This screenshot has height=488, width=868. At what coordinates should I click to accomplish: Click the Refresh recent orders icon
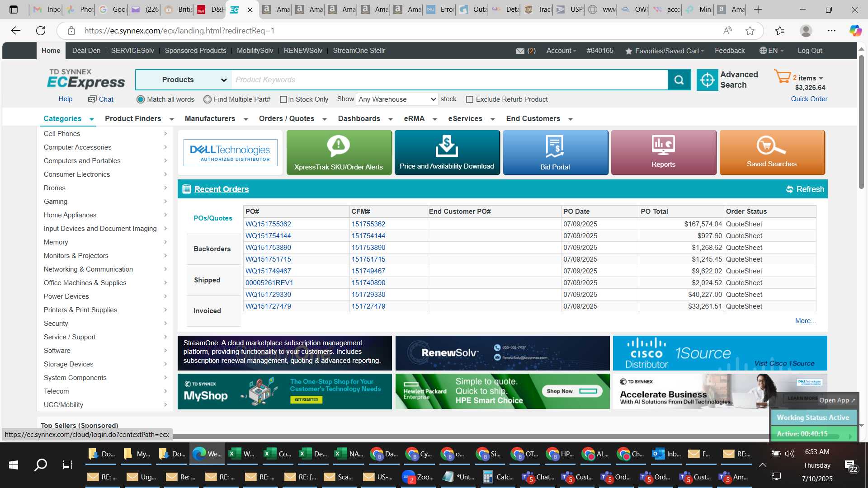point(789,189)
